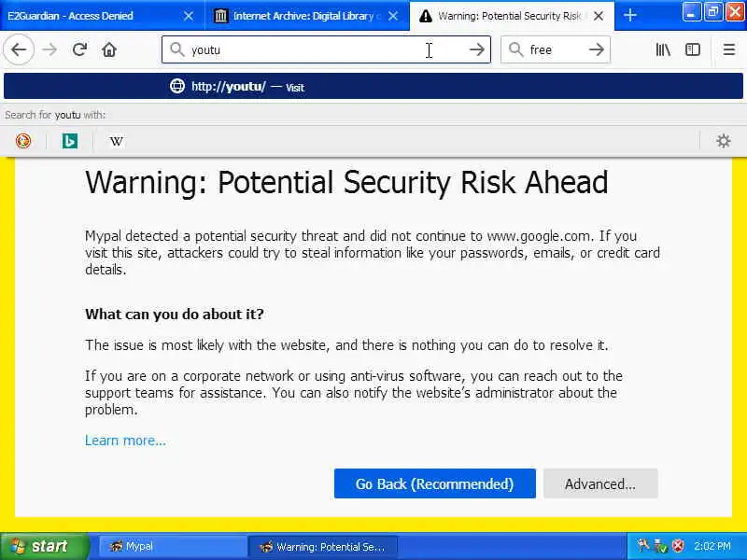
Task: Close the Internet Archive tab
Action: point(393,16)
